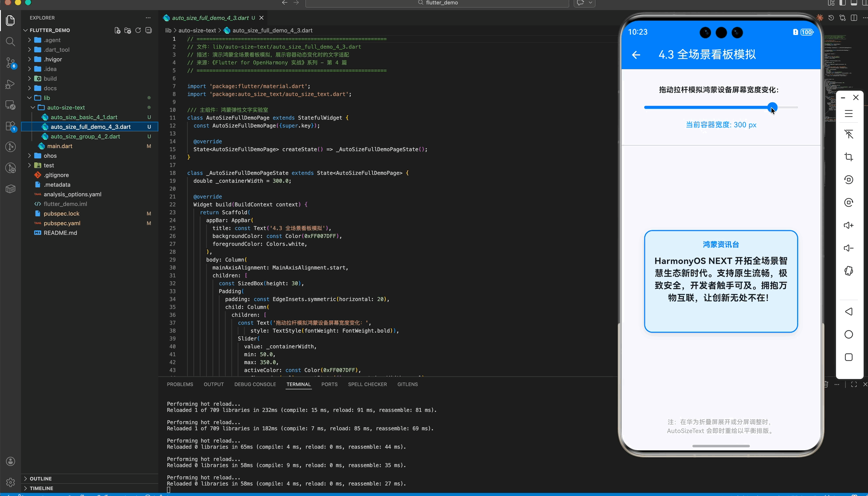Viewport: 868px width, 496px height.
Task: Tap the back arrow in app bar
Action: 636,55
